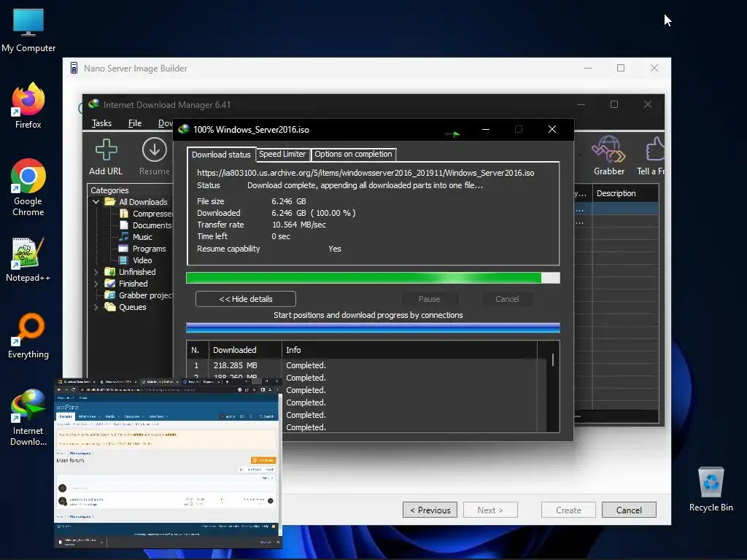Select the Unfinished downloads folder
This screenshot has height=560, width=747.
(130, 272)
